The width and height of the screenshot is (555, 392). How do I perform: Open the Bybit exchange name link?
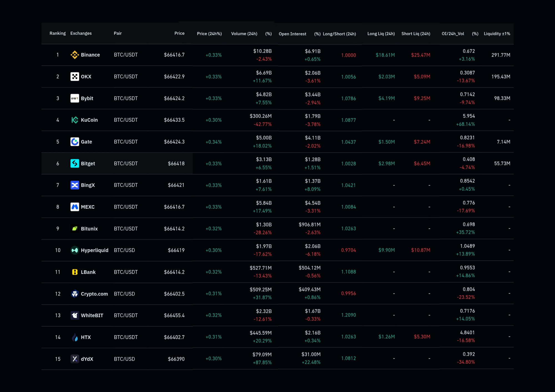(x=87, y=98)
